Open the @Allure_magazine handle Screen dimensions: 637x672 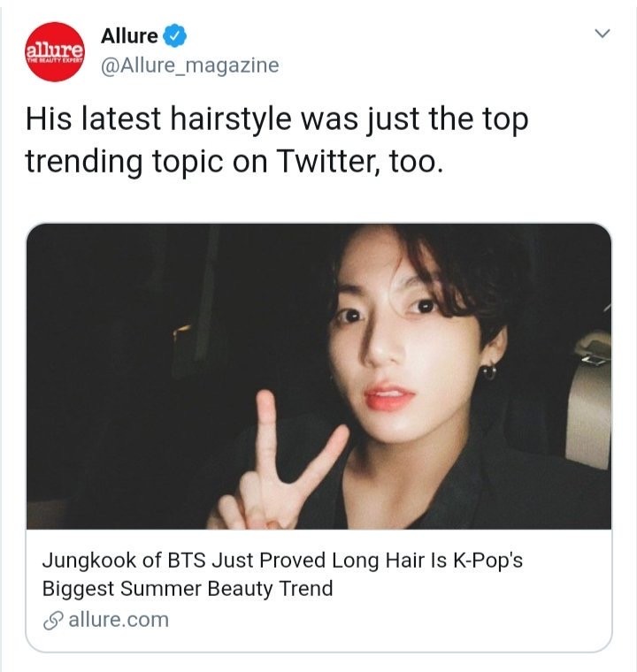(190, 65)
